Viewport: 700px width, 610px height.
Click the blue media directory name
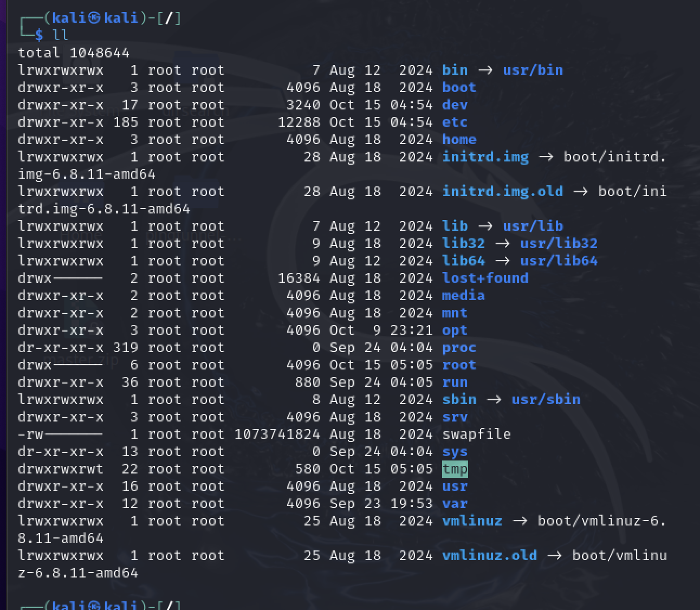click(463, 295)
